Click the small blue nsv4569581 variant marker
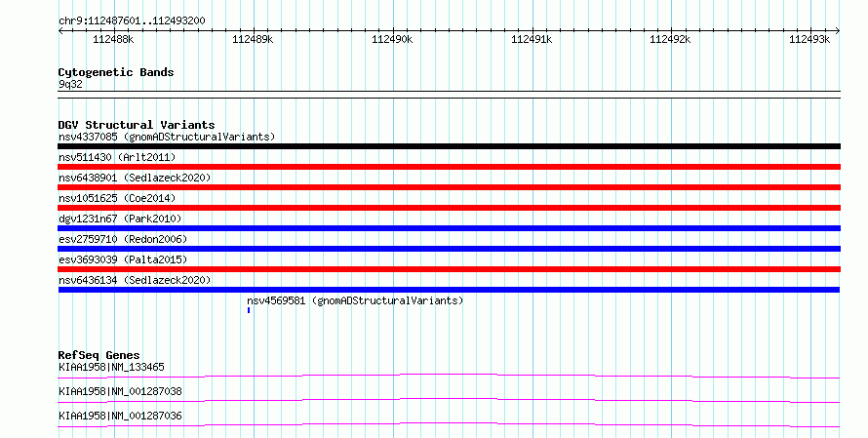The height and width of the screenshot is (438, 868). point(249,310)
